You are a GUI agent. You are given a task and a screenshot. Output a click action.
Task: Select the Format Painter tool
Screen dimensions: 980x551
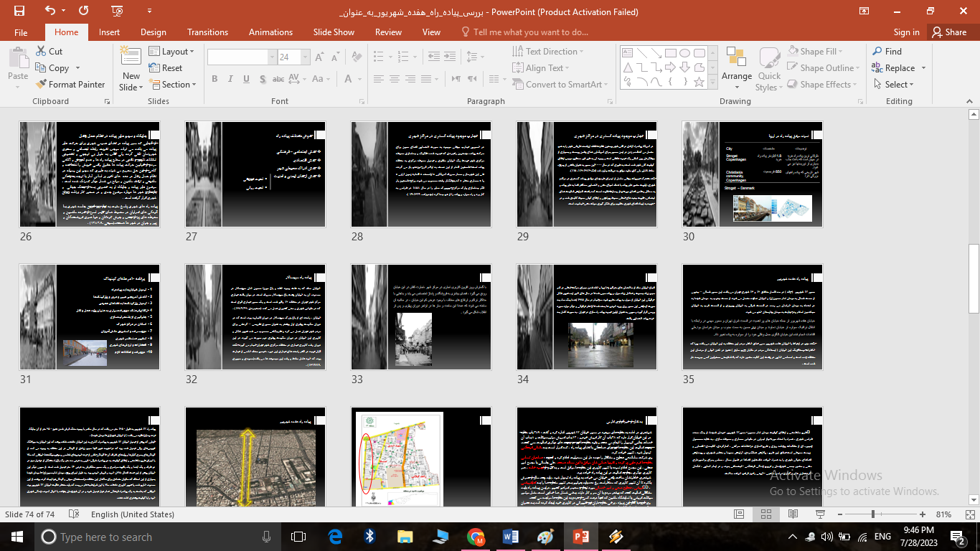click(70, 84)
